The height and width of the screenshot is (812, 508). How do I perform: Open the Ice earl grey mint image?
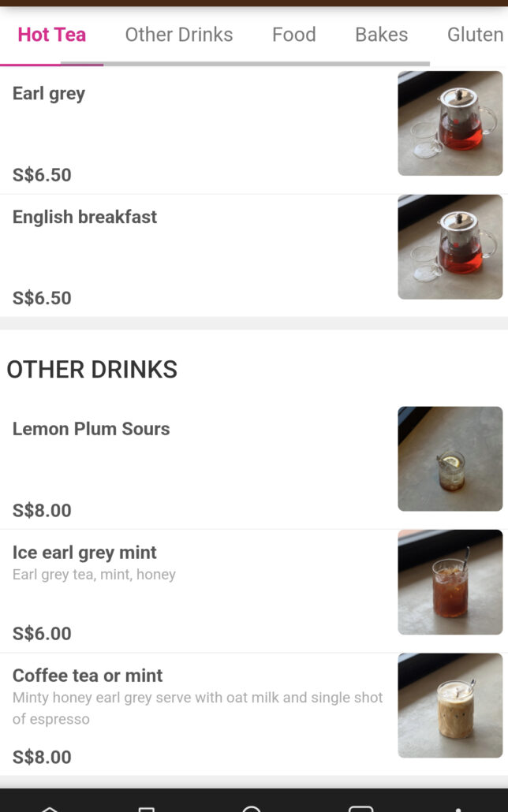click(x=450, y=582)
